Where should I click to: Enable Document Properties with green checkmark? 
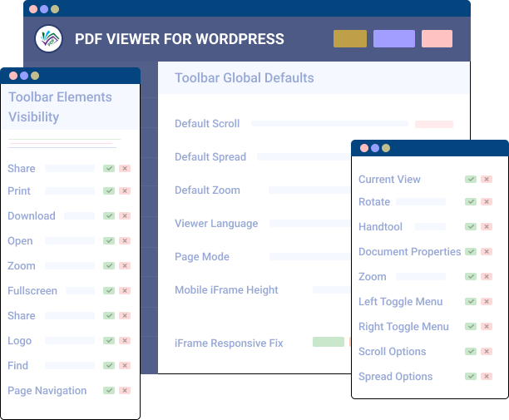[471, 251]
